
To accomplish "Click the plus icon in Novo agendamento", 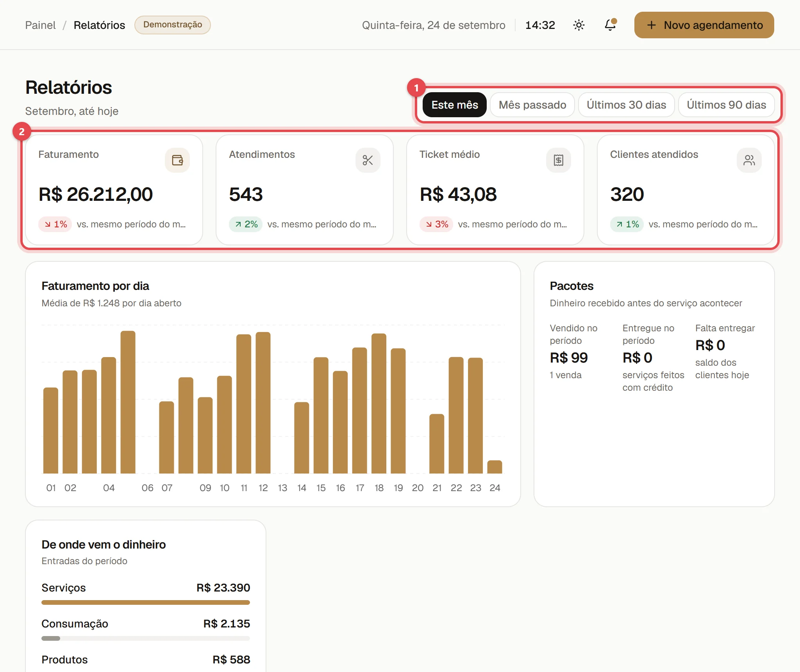I will pyautogui.click(x=651, y=25).
